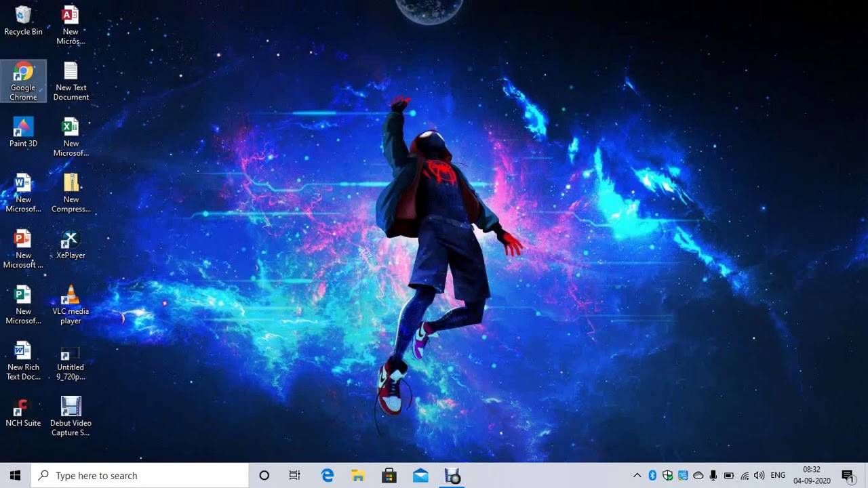Click the blue monitor tray icon
This screenshot has height=488, width=868.
point(683,475)
